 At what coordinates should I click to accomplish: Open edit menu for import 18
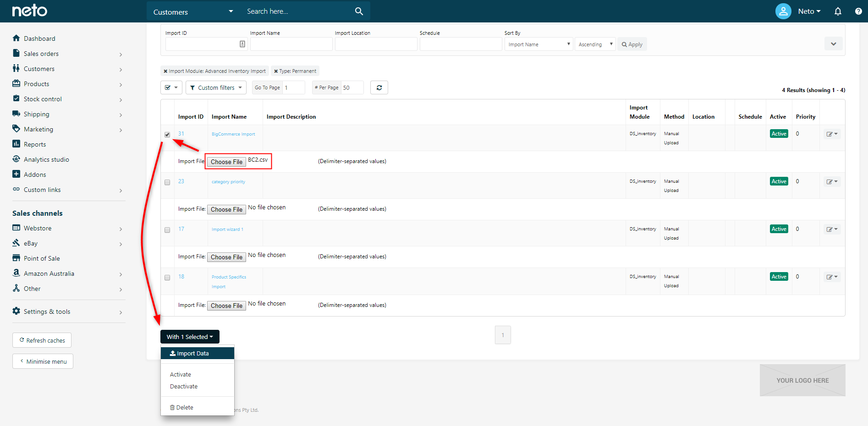(832, 277)
